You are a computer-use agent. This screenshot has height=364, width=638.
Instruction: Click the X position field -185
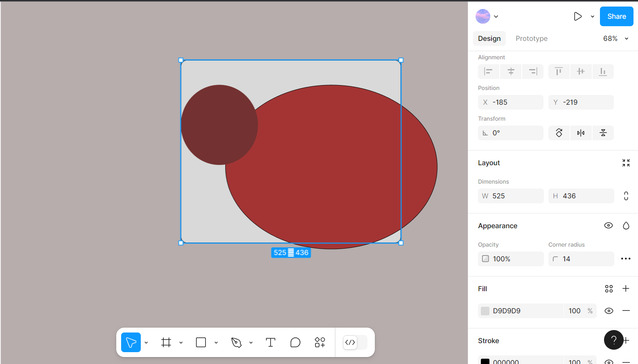coord(511,102)
